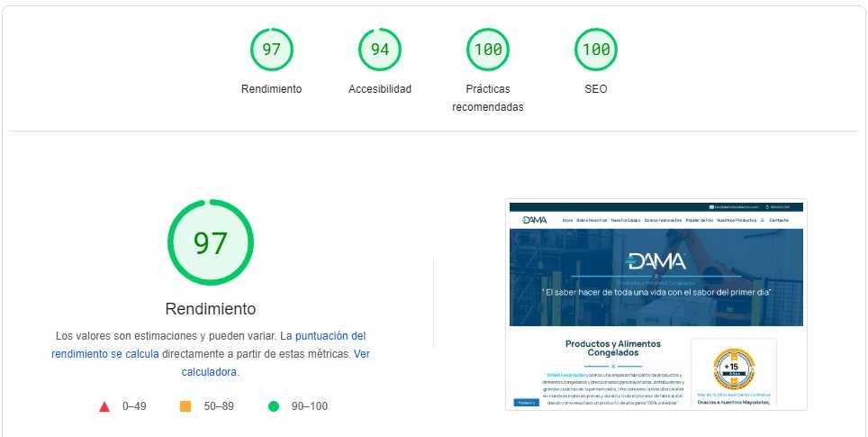Click the green circle 90–100 legend icon
This screenshot has width=868, height=437.
pos(274,406)
